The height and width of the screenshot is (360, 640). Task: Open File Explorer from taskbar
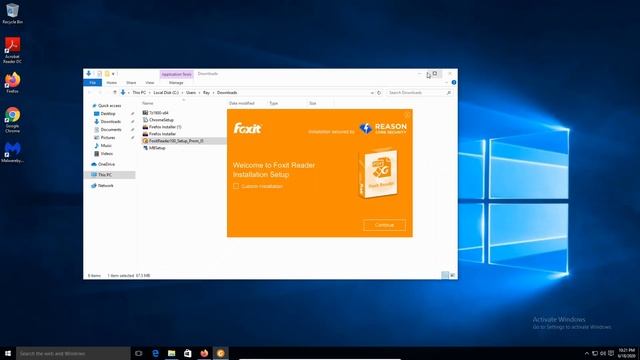[171, 353]
